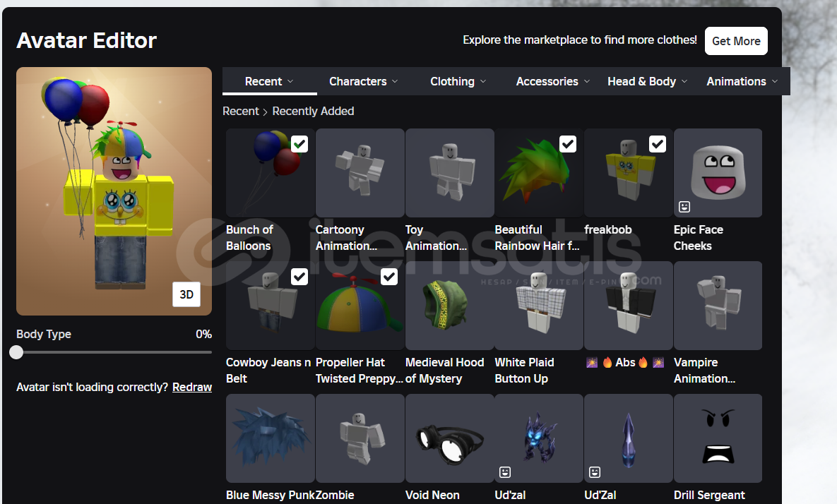Viewport: 837px width, 504px height.
Task: Click the Bunch of Balloons label
Action: click(249, 238)
